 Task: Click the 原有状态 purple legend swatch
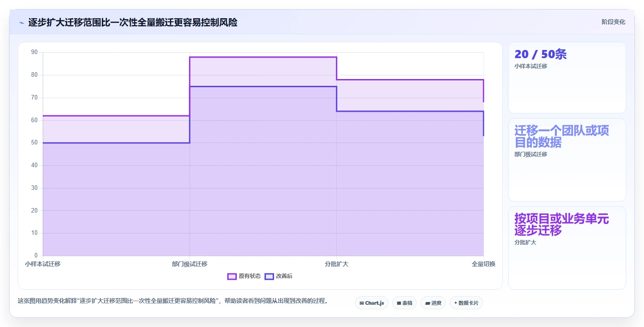[x=232, y=276]
